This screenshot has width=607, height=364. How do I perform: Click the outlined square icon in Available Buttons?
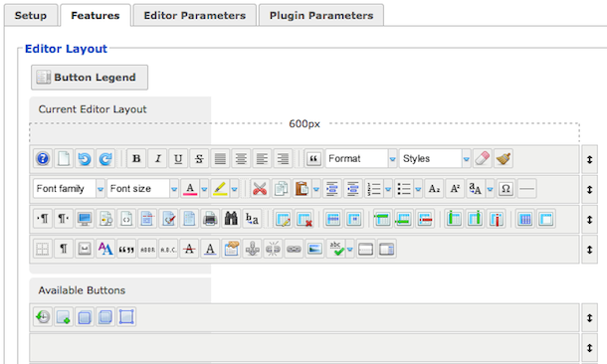(x=126, y=317)
